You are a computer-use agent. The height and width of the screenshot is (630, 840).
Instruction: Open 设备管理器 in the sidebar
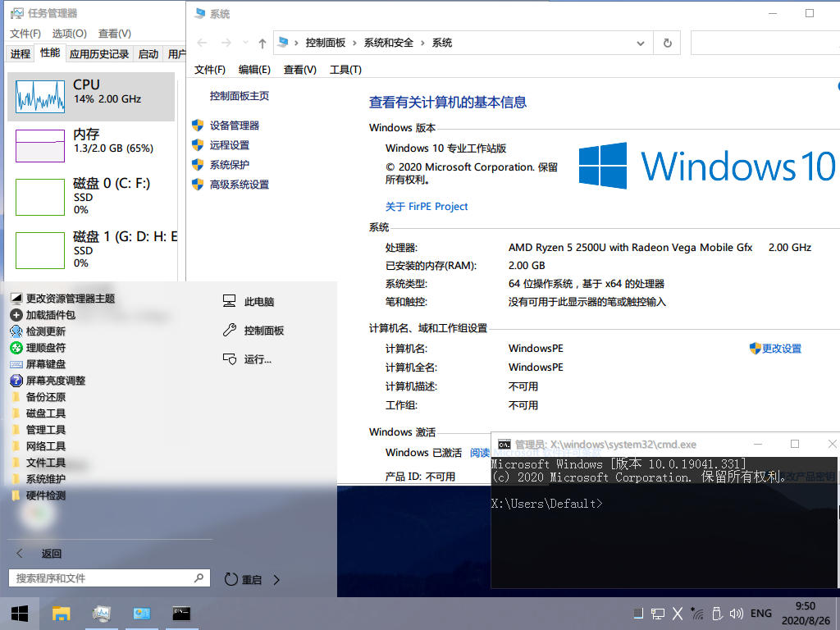coord(234,126)
